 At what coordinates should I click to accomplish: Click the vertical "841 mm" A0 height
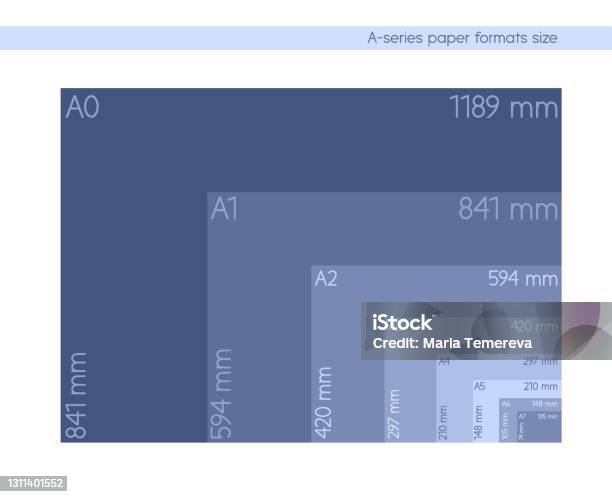(x=76, y=395)
